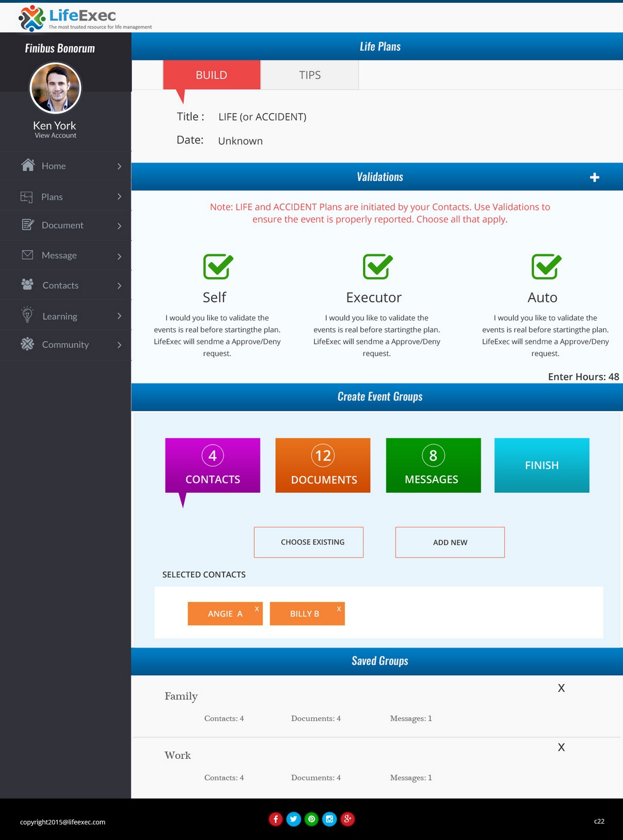The width and height of the screenshot is (623, 840).
Task: Select the BUILD tab
Action: 211,75
